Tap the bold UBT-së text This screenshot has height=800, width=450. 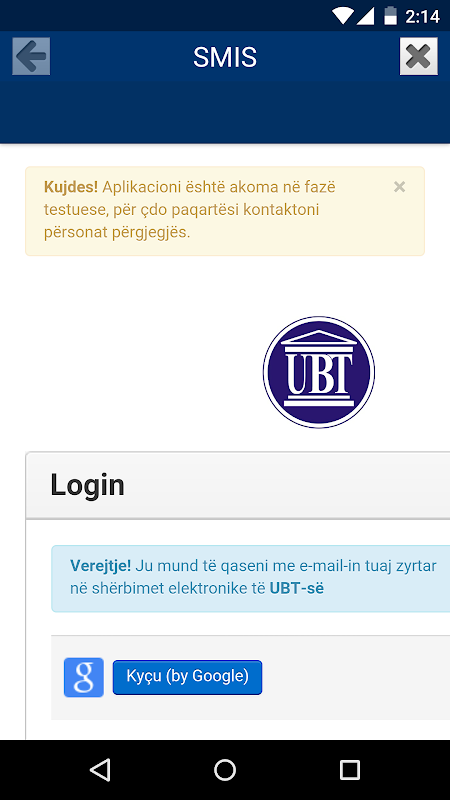[296, 588]
